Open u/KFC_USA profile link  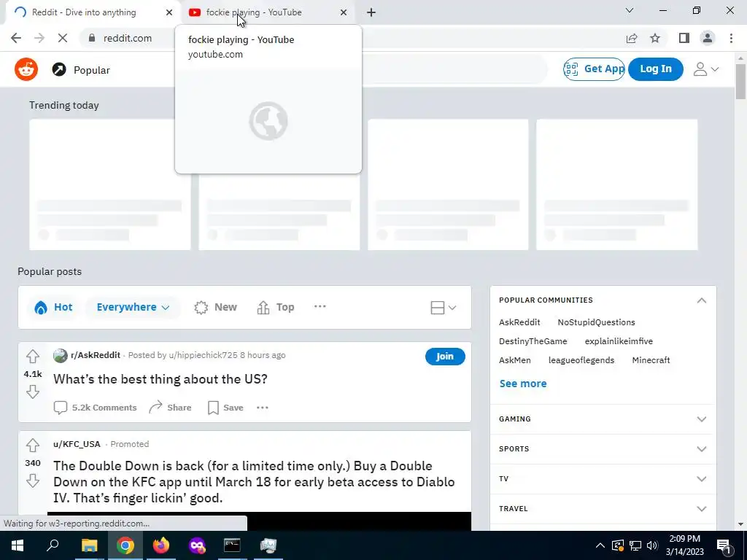(77, 444)
